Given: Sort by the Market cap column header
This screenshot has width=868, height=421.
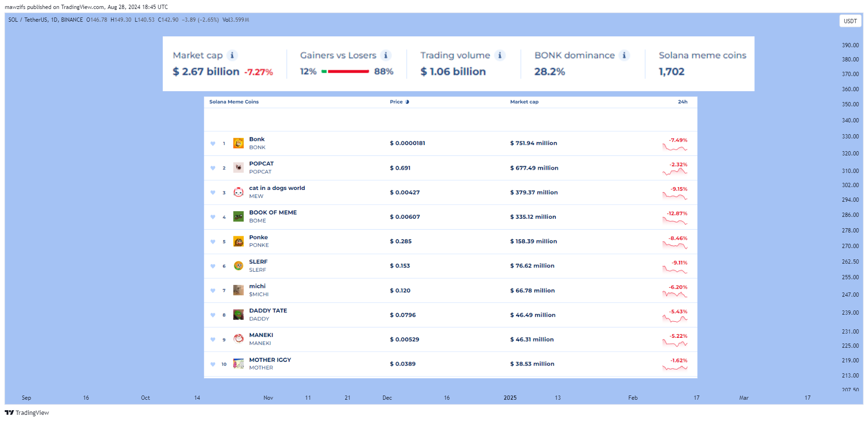Looking at the screenshot, I should 524,102.
